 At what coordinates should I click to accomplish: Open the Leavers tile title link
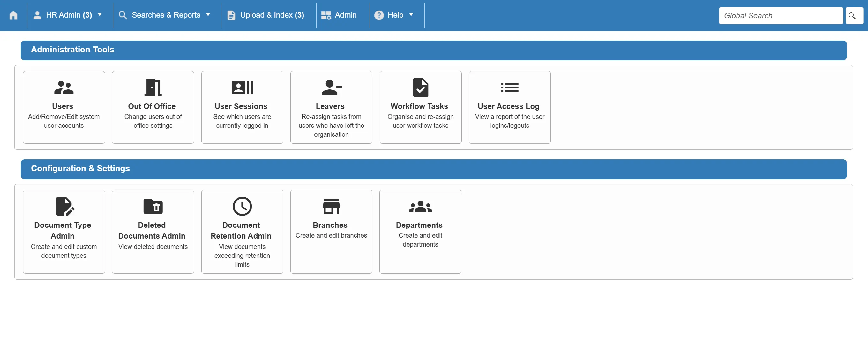pyautogui.click(x=330, y=106)
